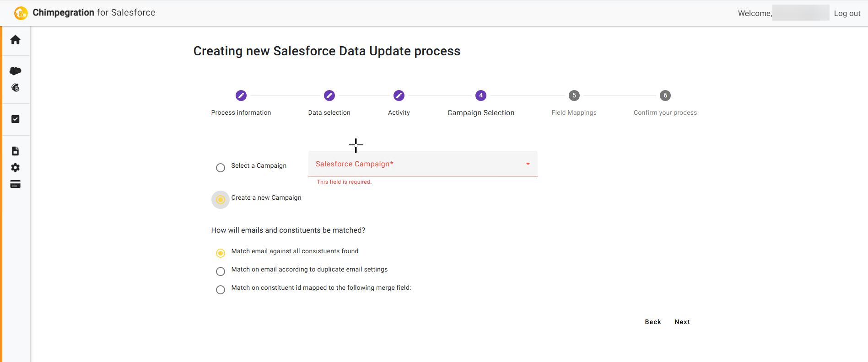The image size is (868, 362).
Task: Click the Creating new Salesforce Data Update heading
Action: [x=327, y=51]
